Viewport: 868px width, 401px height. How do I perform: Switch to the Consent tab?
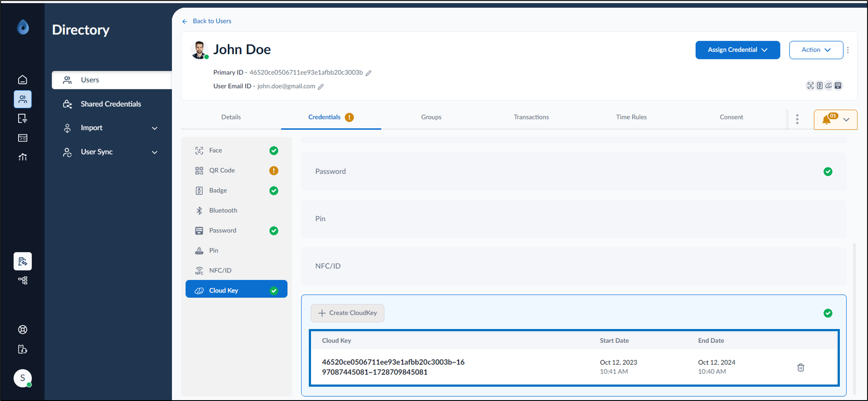(731, 117)
